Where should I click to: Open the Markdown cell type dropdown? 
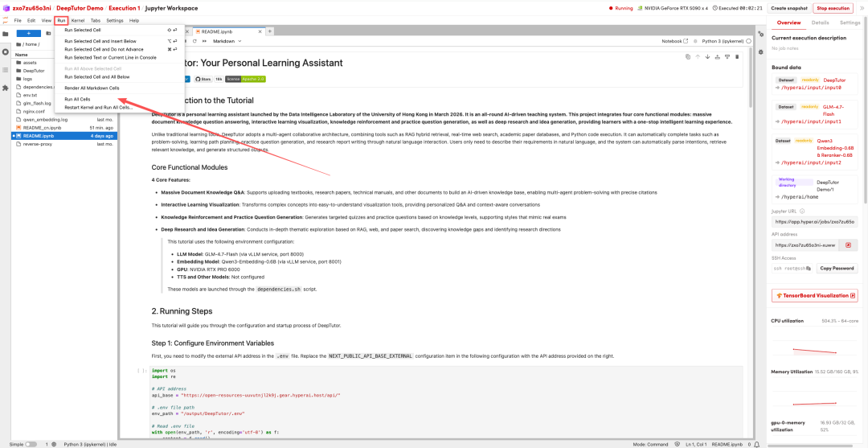point(227,41)
